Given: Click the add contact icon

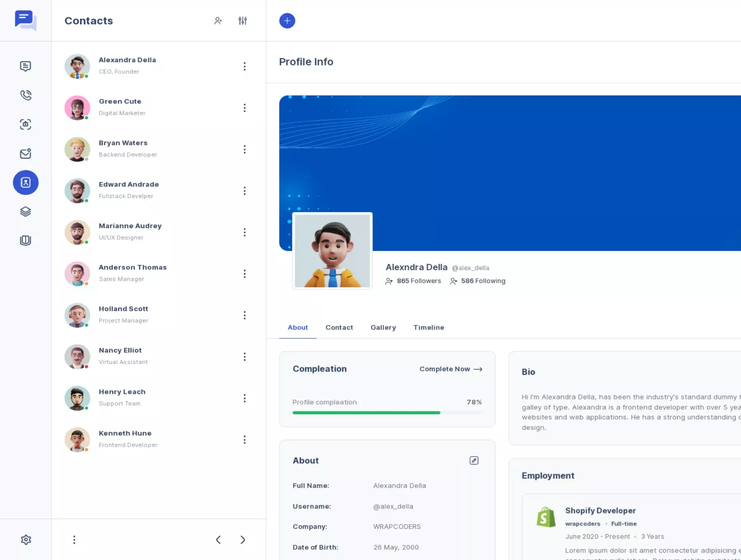Looking at the screenshot, I should (218, 21).
